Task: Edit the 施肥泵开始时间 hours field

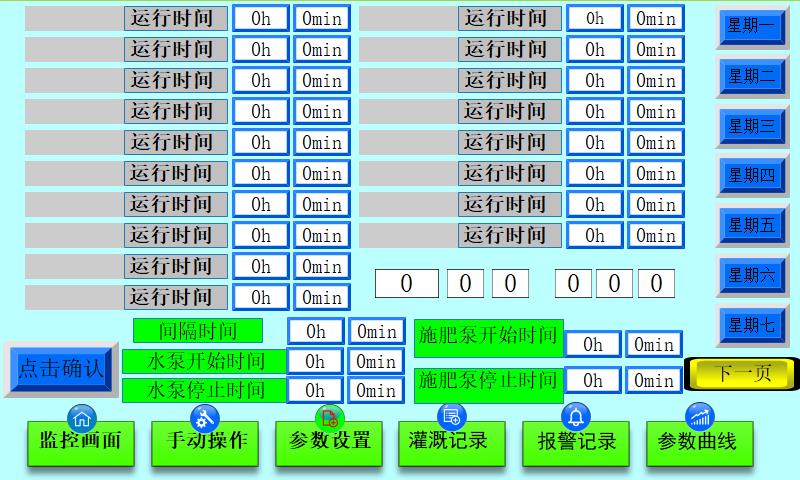Action: pyautogui.click(x=593, y=344)
